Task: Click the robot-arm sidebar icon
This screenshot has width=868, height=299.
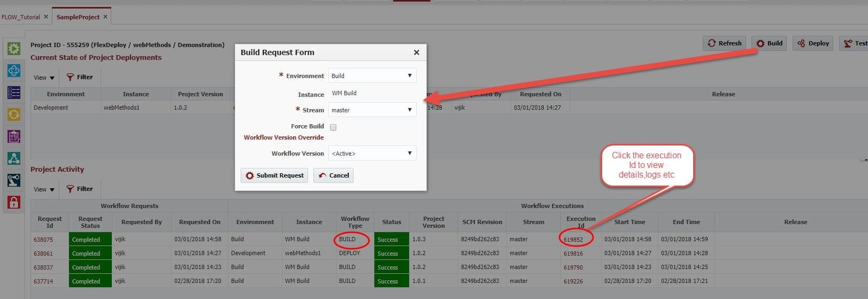Action: click(14, 180)
